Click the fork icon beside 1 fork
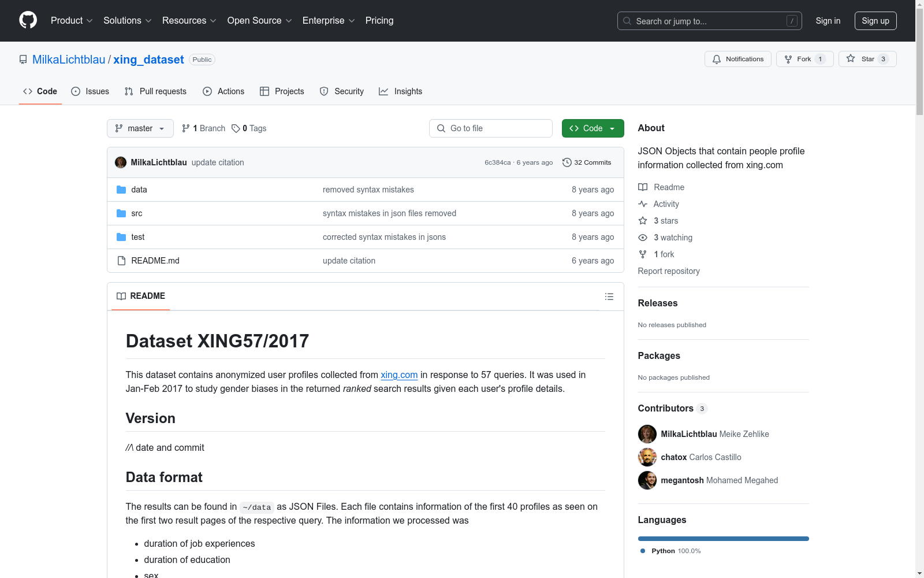Image resolution: width=924 pixels, height=578 pixels. click(x=643, y=254)
